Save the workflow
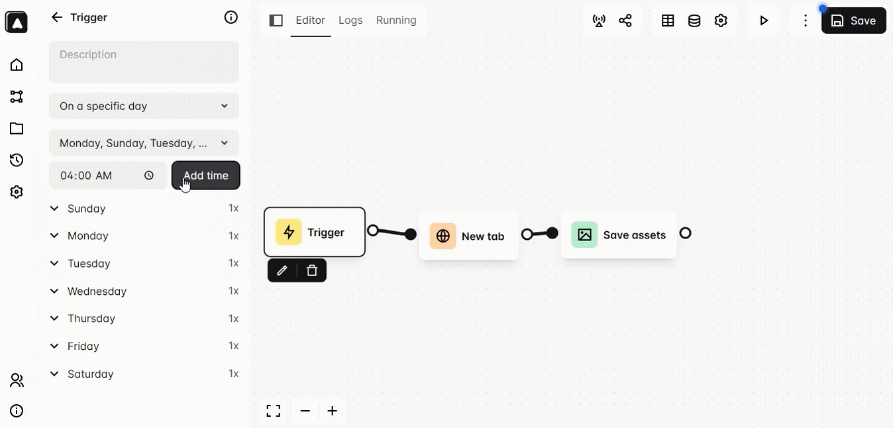 pyautogui.click(x=853, y=20)
